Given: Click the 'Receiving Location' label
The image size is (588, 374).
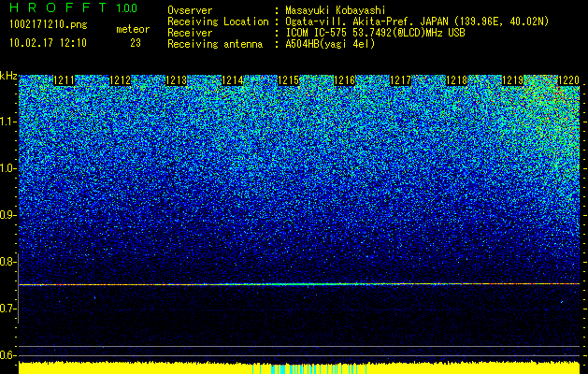Looking at the screenshot, I should (x=218, y=22).
